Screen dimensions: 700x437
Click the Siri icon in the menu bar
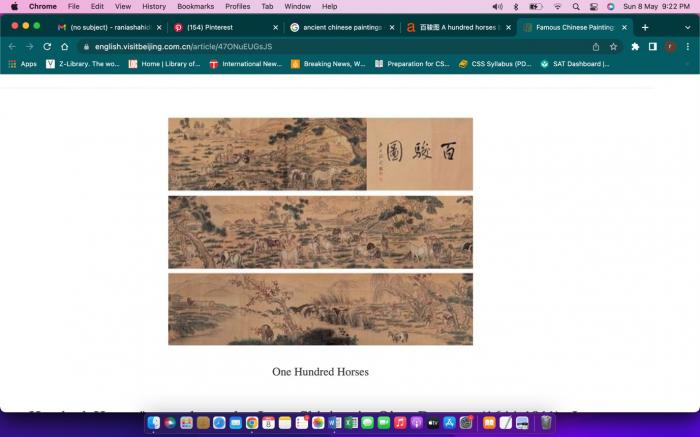pyautogui.click(x=611, y=6)
